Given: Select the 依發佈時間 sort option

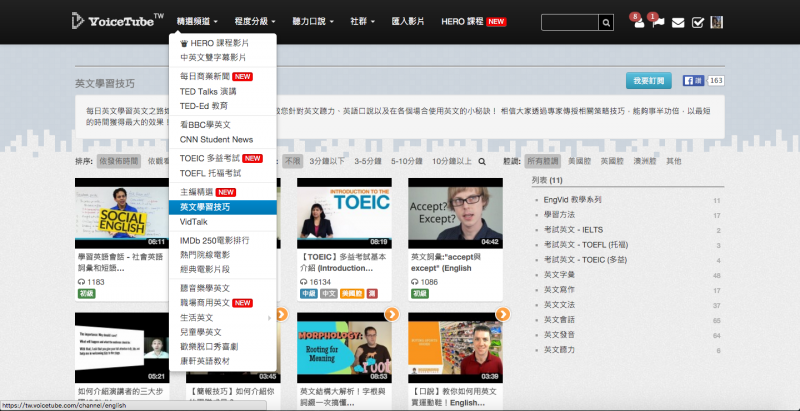Looking at the screenshot, I should click(118, 160).
